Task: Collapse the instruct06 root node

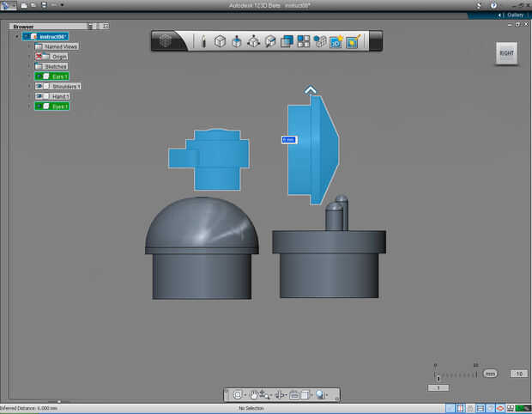Action: pos(17,36)
